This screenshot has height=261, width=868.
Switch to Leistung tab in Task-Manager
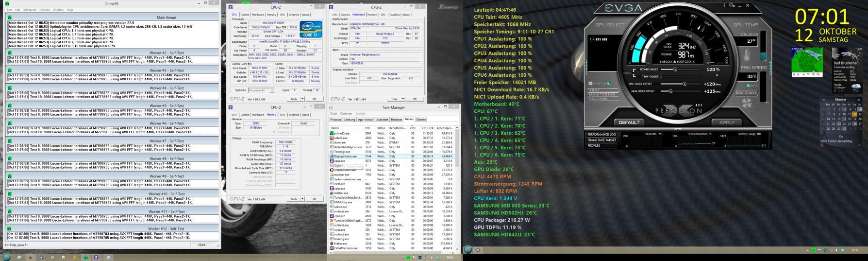[350, 119]
